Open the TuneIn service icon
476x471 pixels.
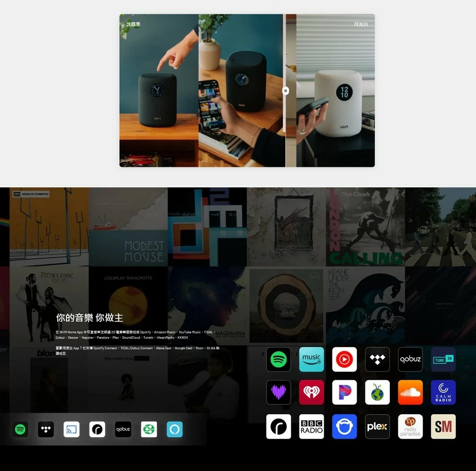[x=443, y=359]
